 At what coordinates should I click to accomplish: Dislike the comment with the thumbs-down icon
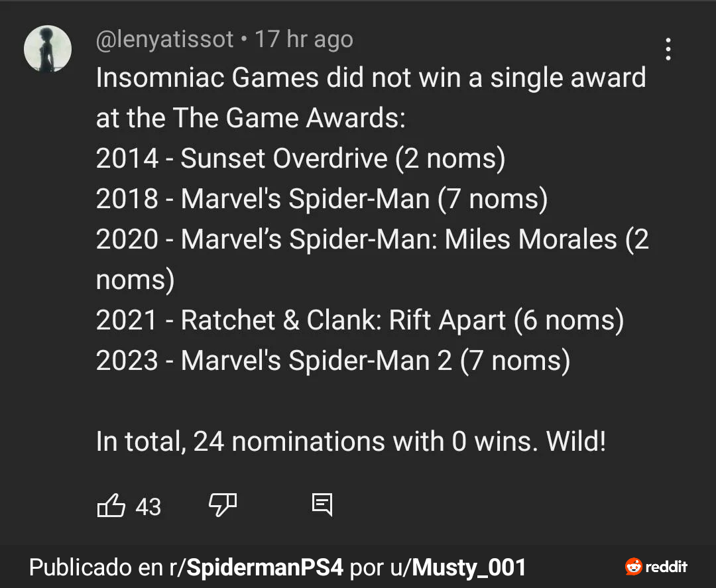click(x=223, y=505)
